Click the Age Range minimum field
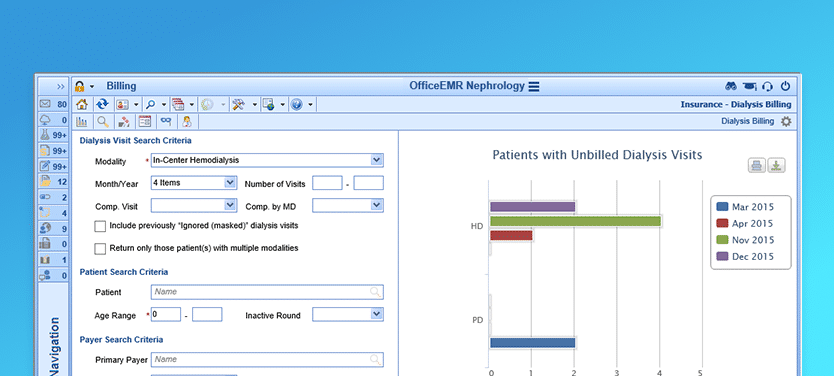Screen dimensions: 834x376 pos(166,314)
